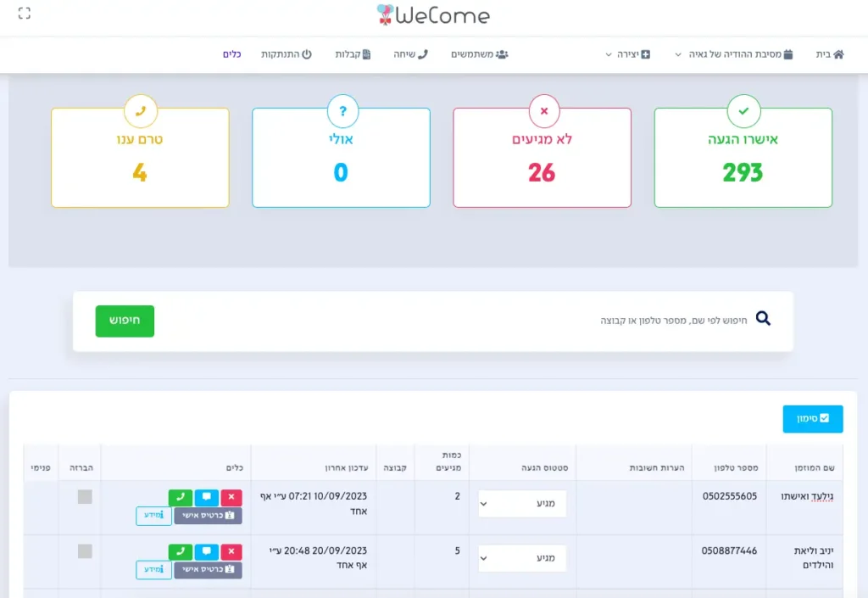This screenshot has height=598, width=868.
Task: Click the green phone icon for גילעד ואישתו
Action: 181,498
